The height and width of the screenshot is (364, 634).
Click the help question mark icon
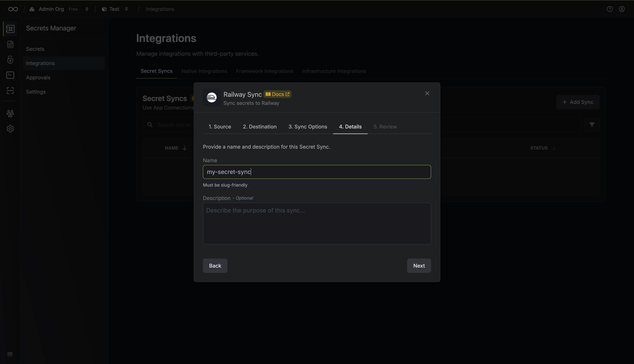610,9
